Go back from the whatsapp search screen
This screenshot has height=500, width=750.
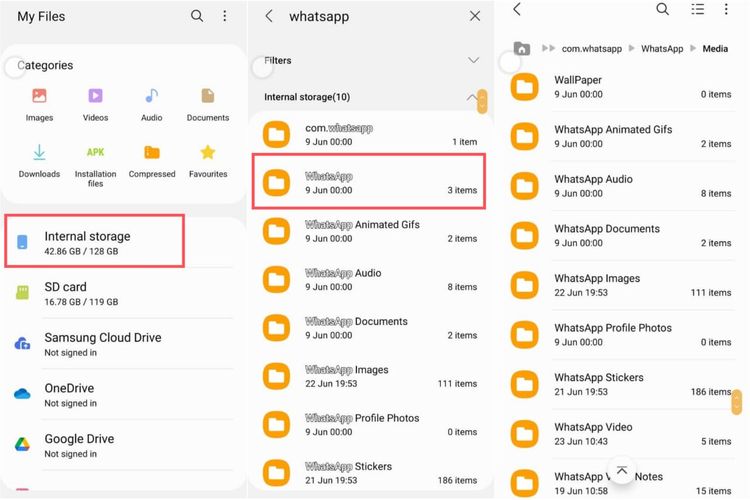269,16
